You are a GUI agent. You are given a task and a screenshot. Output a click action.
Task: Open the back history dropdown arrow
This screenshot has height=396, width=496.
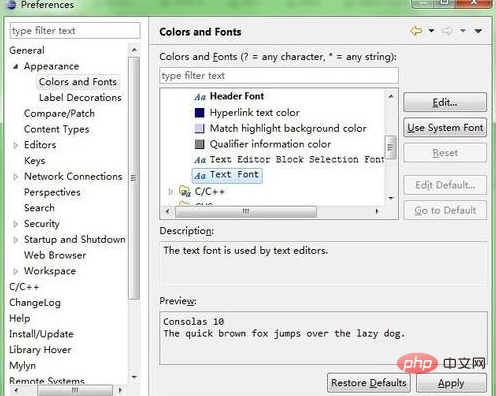tap(431, 31)
